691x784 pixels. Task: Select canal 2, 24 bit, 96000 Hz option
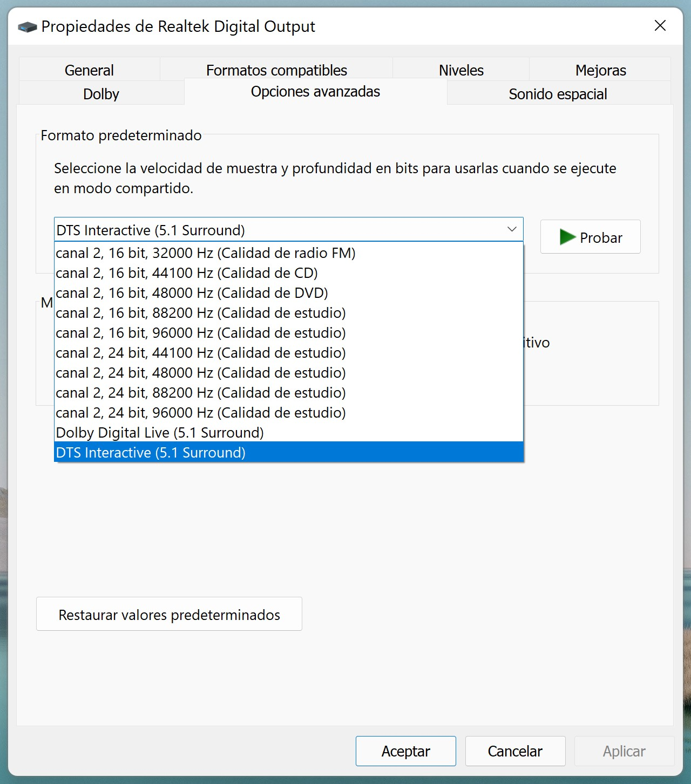click(x=289, y=413)
